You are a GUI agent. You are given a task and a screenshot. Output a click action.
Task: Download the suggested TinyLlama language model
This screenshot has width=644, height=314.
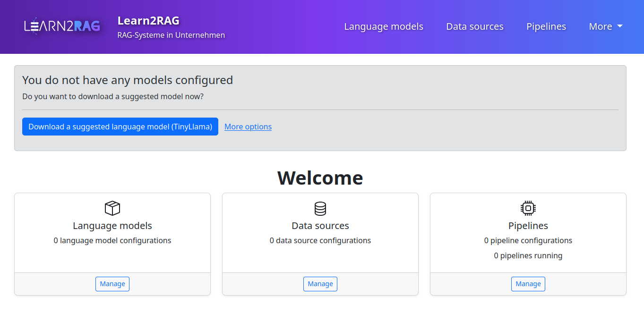(120, 126)
